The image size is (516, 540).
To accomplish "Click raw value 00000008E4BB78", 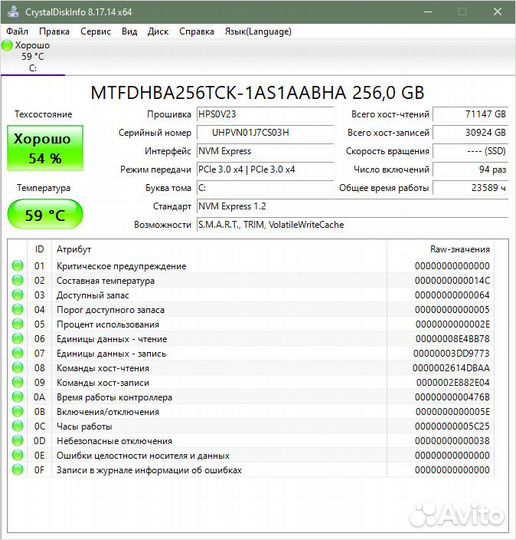I will (452, 339).
